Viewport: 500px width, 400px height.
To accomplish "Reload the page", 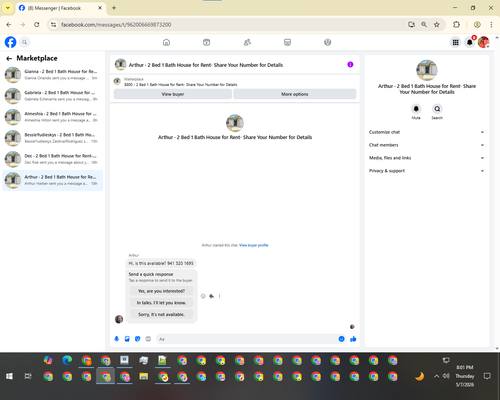I will [x=37, y=25].
